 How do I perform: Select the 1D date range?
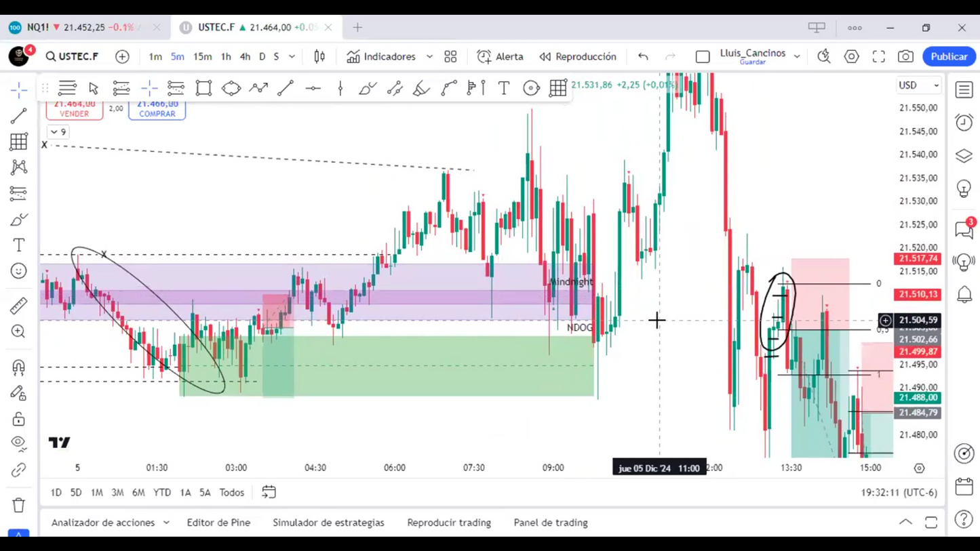click(56, 493)
